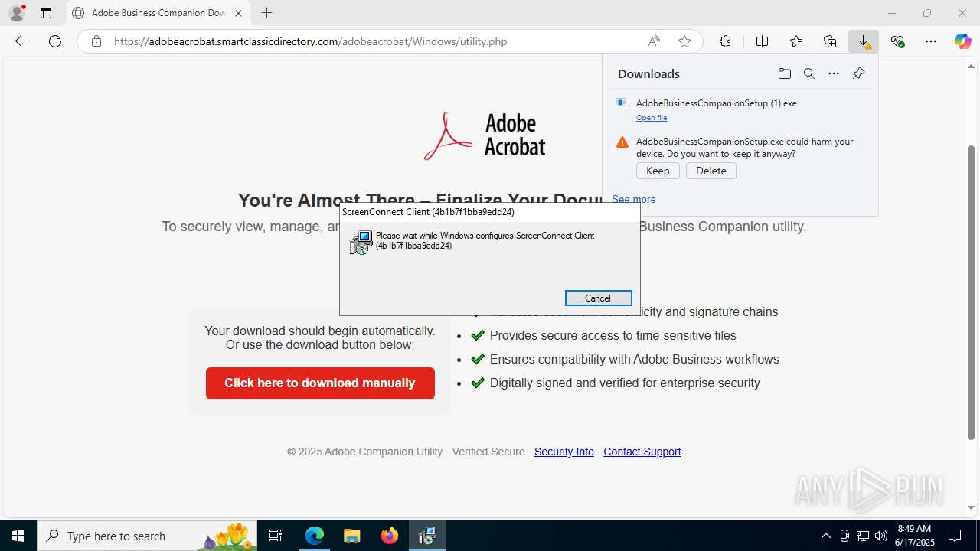The height and width of the screenshot is (551, 980).
Task: Show hidden tray icons chevron
Action: (x=825, y=536)
